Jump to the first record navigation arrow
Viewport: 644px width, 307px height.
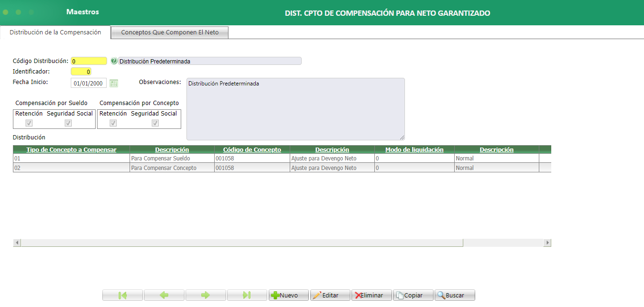coord(122,295)
